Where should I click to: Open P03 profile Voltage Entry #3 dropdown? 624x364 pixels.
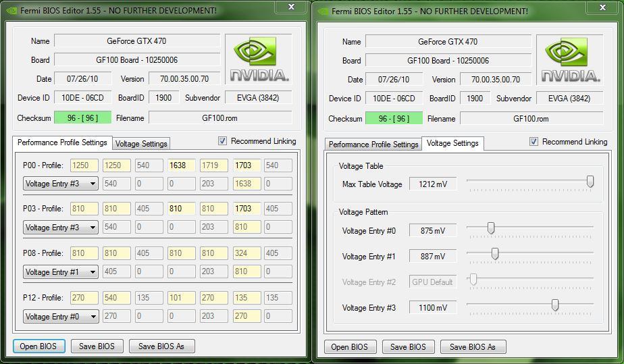coord(61,227)
